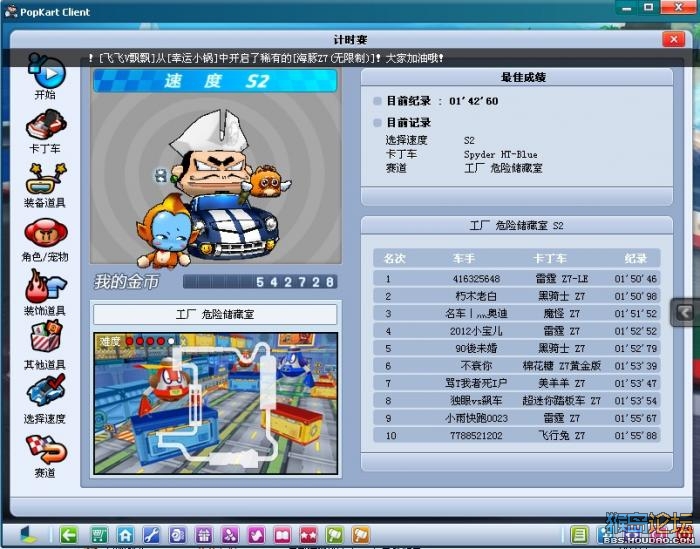Open the pink book icon
Viewport: 700px width, 549px height.
click(282, 535)
